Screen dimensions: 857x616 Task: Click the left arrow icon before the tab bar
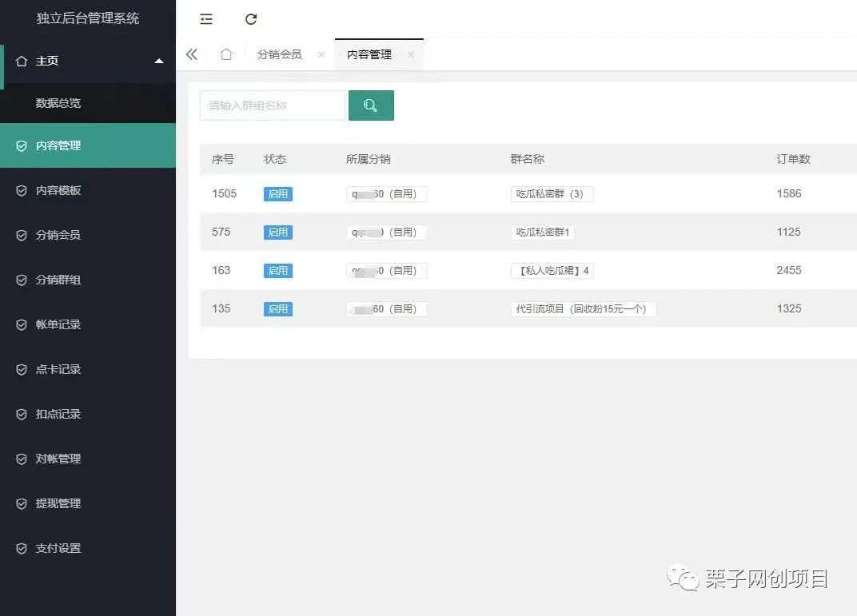pyautogui.click(x=191, y=54)
